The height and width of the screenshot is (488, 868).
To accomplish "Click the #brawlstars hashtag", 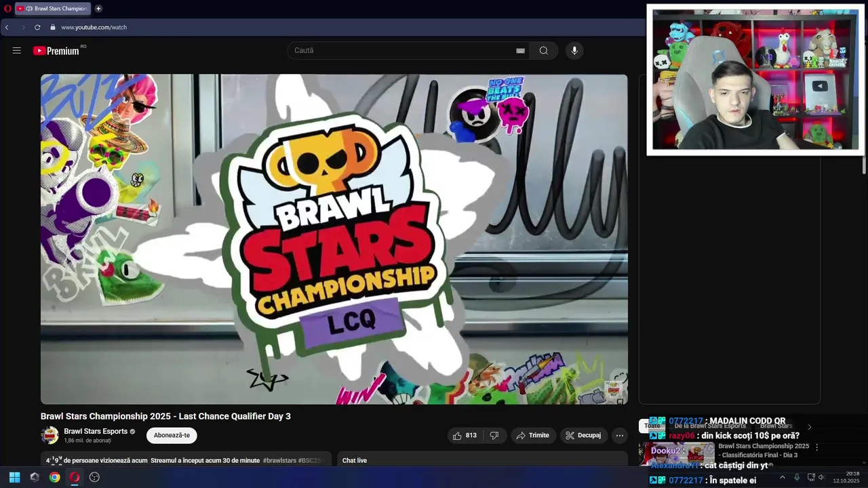I will 279,460.
